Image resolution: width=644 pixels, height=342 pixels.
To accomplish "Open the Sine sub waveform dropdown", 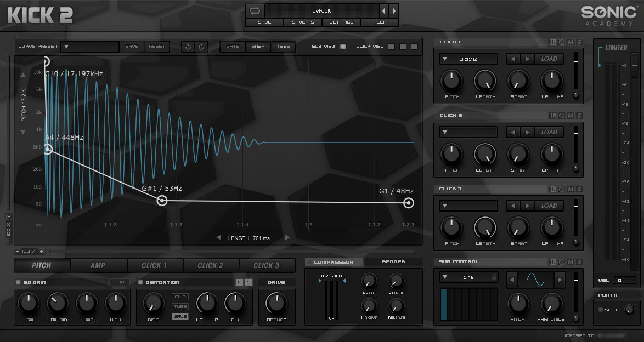I will click(x=468, y=277).
